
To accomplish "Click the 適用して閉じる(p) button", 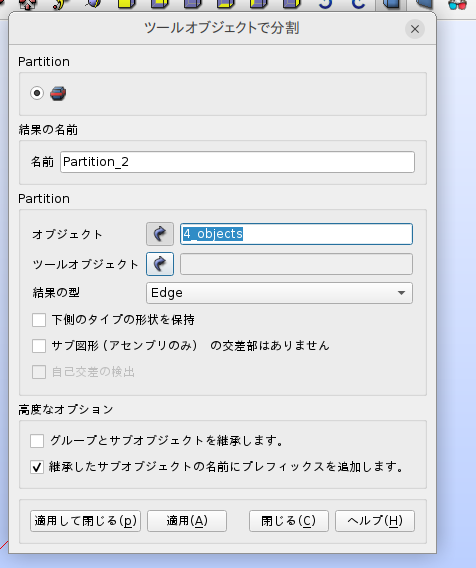I will click(85, 521).
